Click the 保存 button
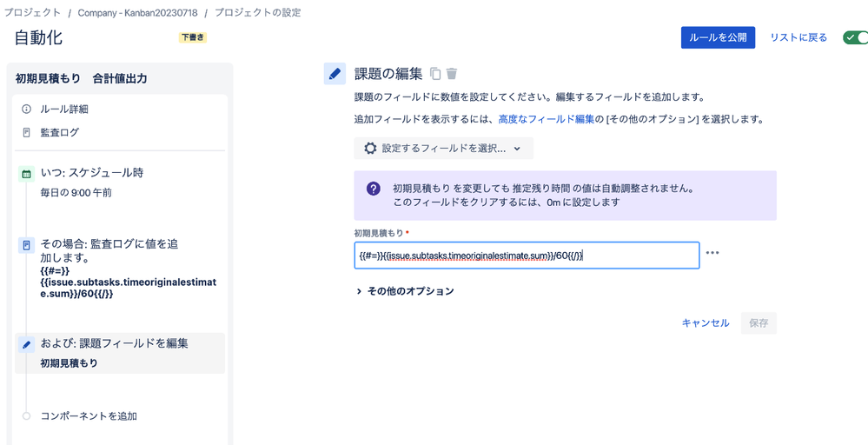This screenshot has width=868, height=445. (759, 323)
